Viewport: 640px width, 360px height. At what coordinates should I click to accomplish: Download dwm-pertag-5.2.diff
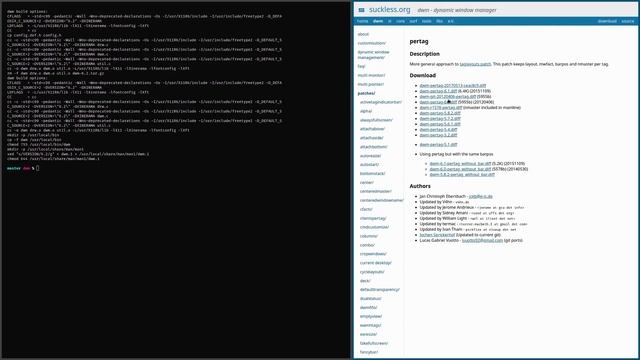[438, 135]
